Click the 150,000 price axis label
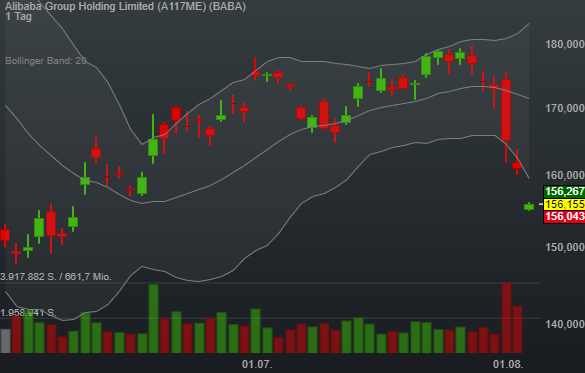The width and height of the screenshot is (585, 373). [x=565, y=247]
